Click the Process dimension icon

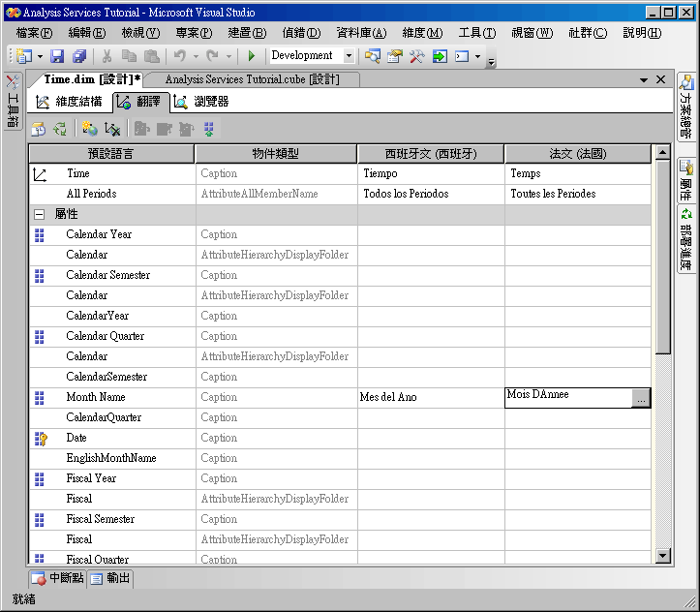pyautogui.click(x=39, y=129)
